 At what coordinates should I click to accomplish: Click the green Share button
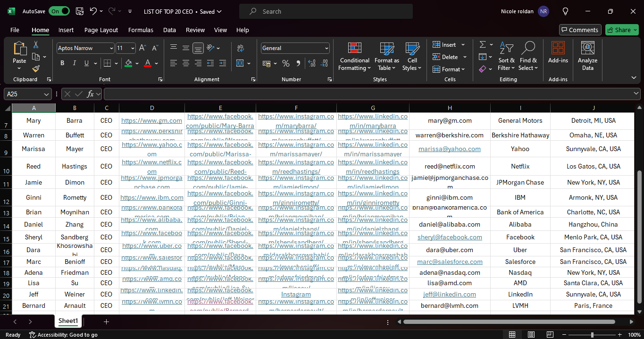622,30
